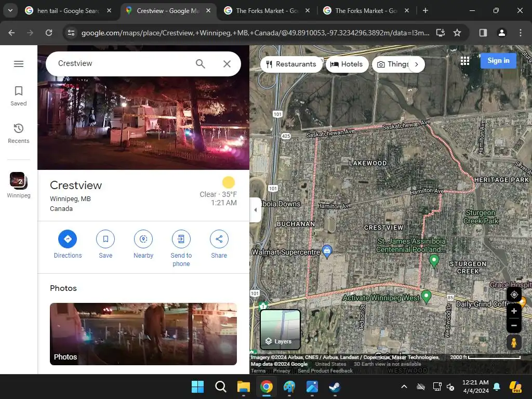Open taskbar Search
Image resolution: width=532 pixels, height=399 pixels.
point(220,387)
